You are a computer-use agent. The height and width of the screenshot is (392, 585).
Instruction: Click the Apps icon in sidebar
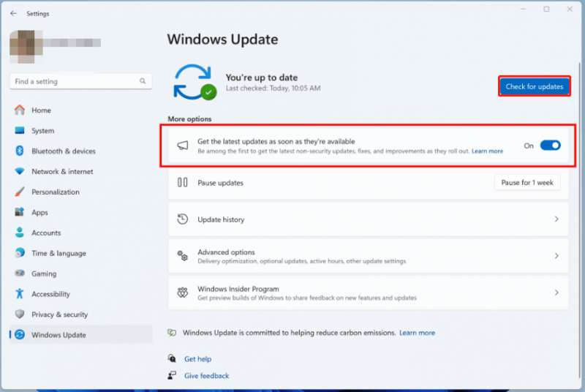point(20,212)
